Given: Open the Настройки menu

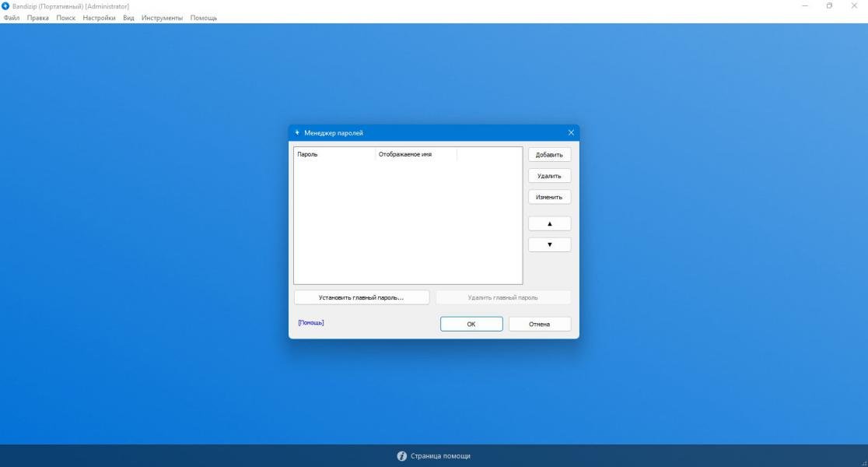Looking at the screenshot, I should coord(99,18).
